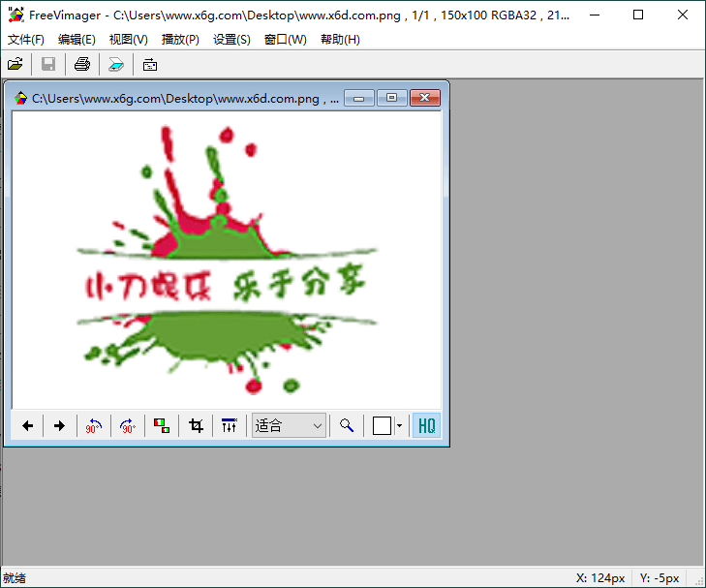Rotate image 90° counterclockwise
Image resolution: width=706 pixels, height=588 pixels.
coord(94,426)
